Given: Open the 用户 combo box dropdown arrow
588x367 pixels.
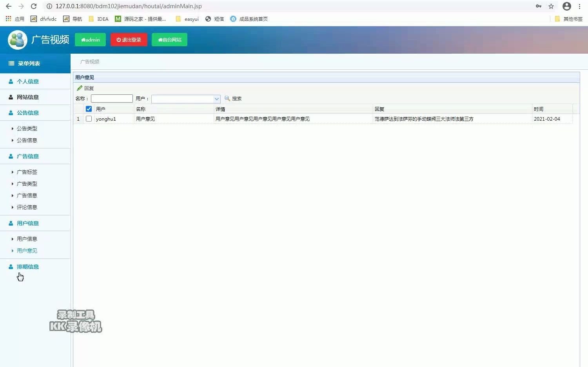Looking at the screenshot, I should click(x=217, y=99).
